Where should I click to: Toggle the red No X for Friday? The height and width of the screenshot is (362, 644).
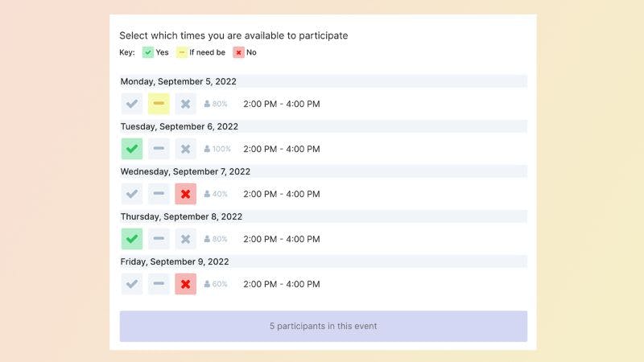(x=186, y=284)
